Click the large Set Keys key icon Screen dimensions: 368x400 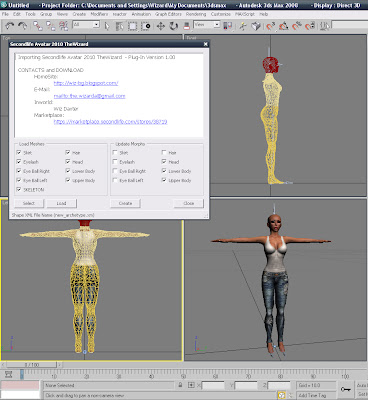[346, 389]
